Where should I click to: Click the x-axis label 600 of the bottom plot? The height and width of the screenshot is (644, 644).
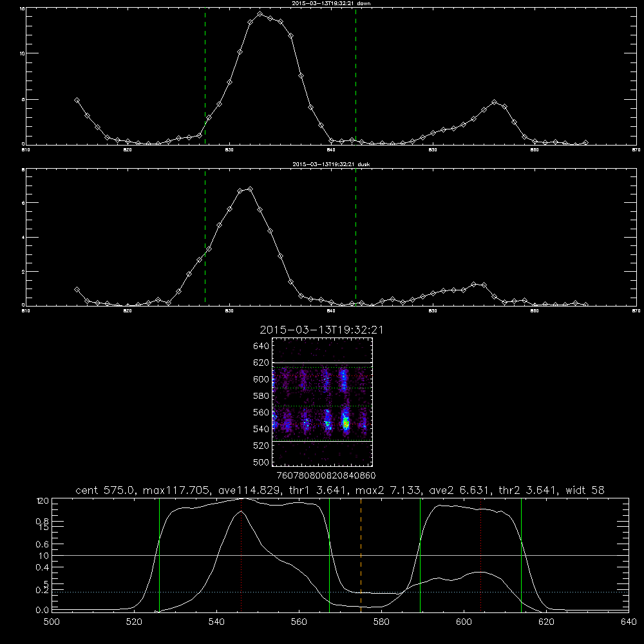click(464, 622)
